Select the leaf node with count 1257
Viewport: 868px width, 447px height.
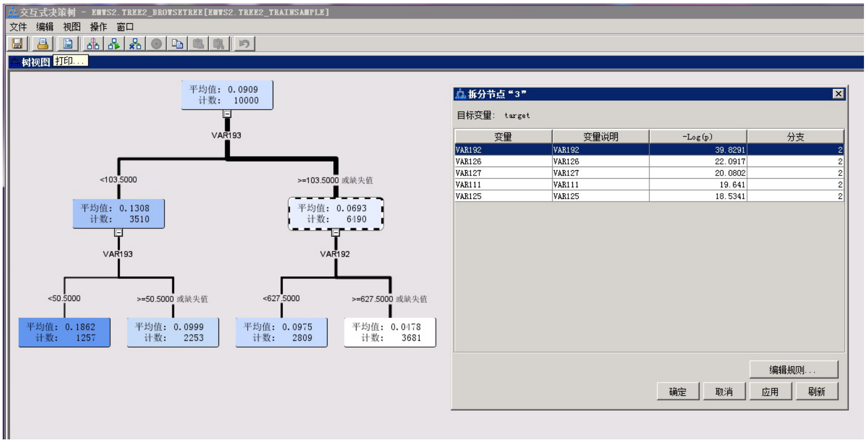point(64,332)
